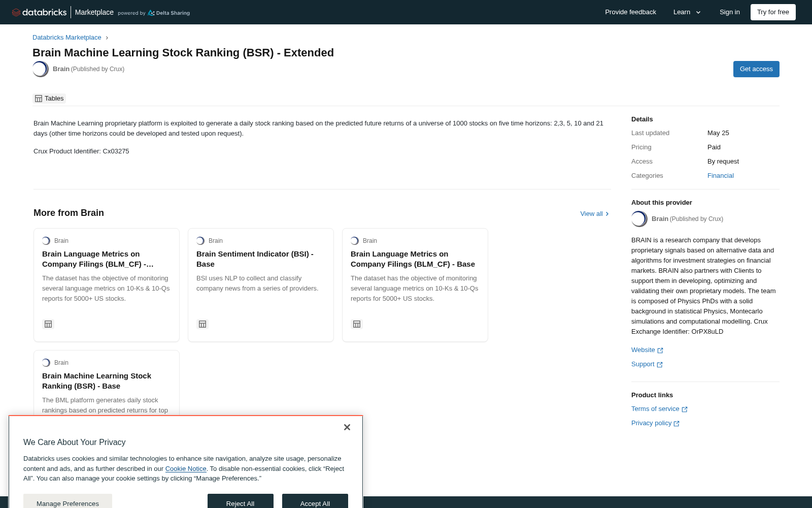Open Brain Machine Learning Stock Ranking Base card
Screen dimensions: 812x508
[x=107, y=383]
